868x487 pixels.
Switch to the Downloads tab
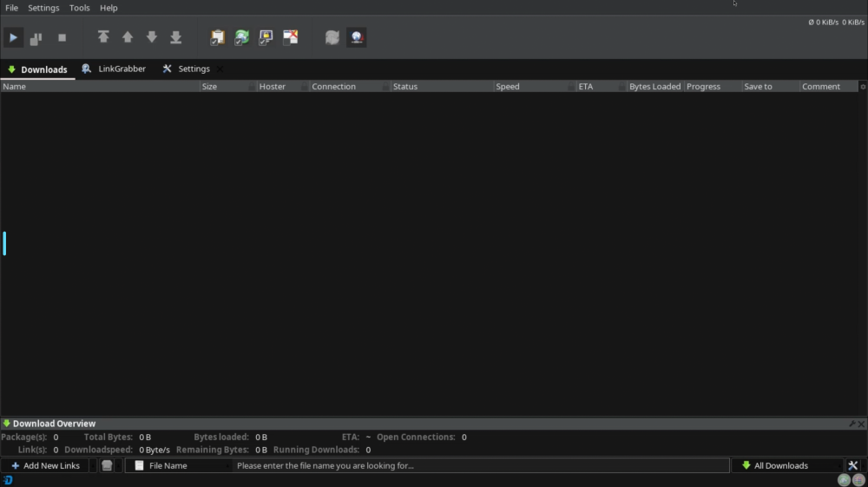37,69
